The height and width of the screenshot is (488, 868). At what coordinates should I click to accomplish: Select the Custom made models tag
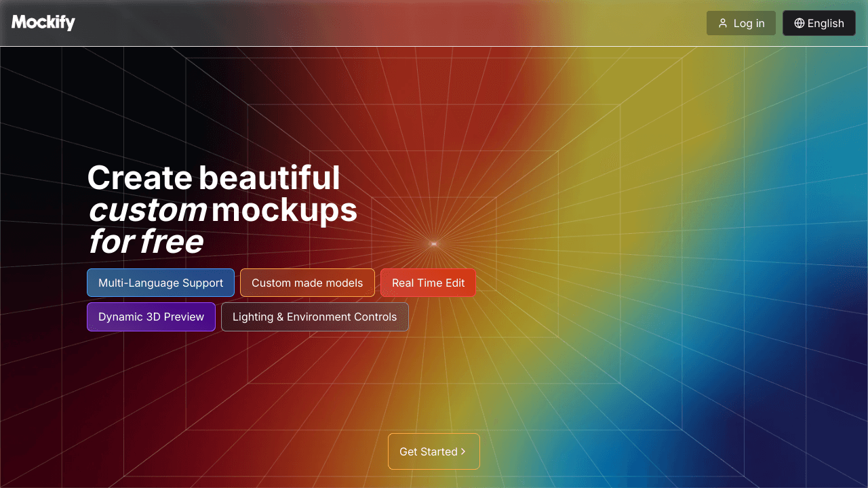pos(307,283)
